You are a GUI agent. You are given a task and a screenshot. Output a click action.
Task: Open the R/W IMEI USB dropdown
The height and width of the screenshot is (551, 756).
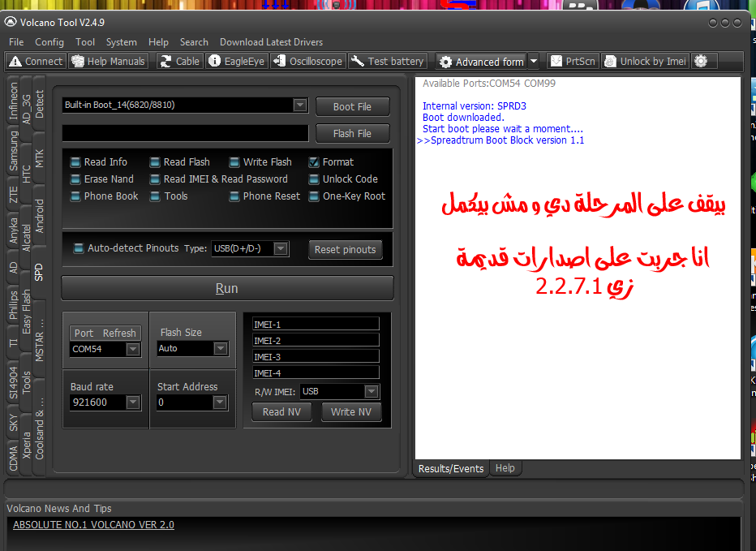(372, 391)
